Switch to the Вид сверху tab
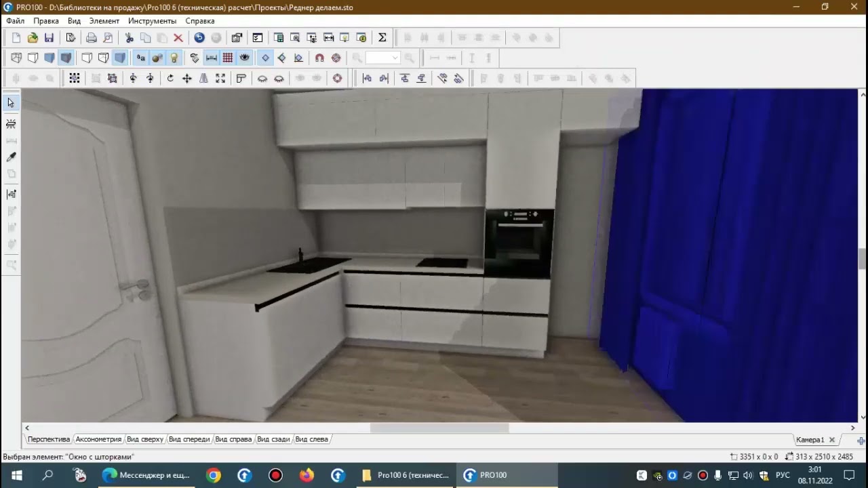Image resolution: width=868 pixels, height=488 pixels. coord(145,439)
